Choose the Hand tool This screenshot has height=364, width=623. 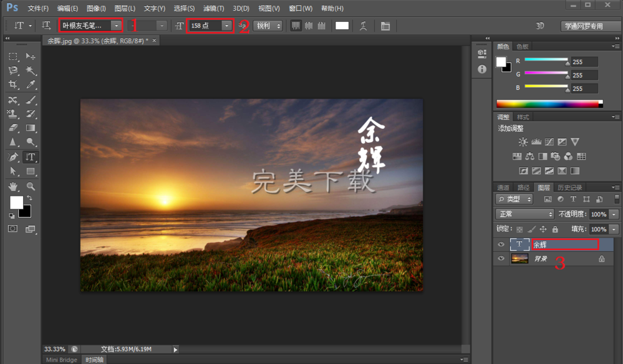[13, 186]
